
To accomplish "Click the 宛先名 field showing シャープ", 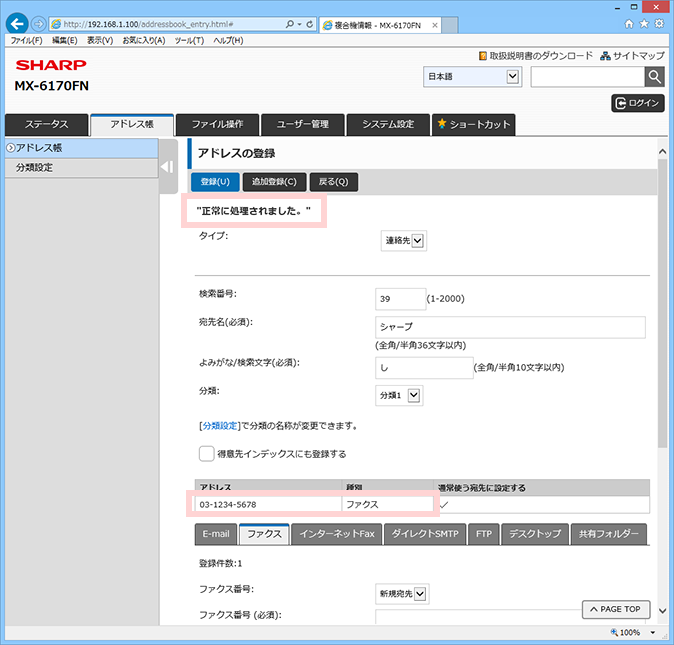I will [510, 327].
